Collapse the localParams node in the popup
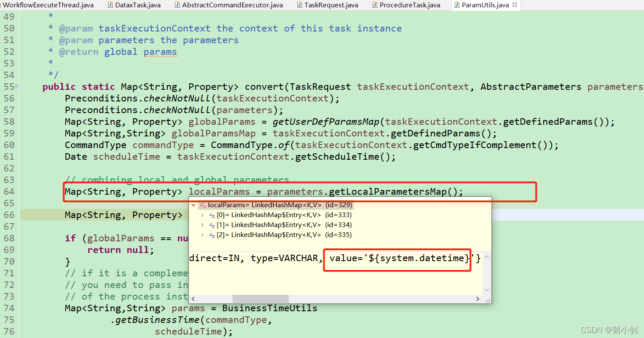This screenshot has width=644, height=338. 194,205
